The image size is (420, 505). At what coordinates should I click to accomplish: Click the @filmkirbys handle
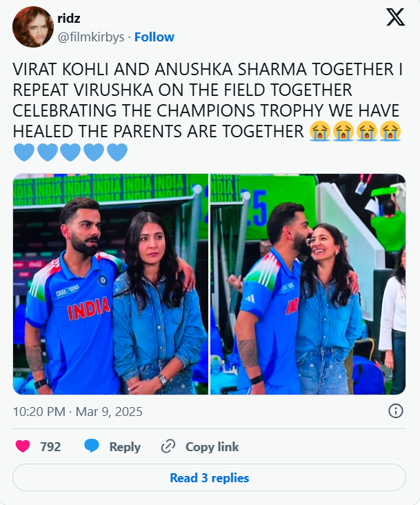pos(91,37)
